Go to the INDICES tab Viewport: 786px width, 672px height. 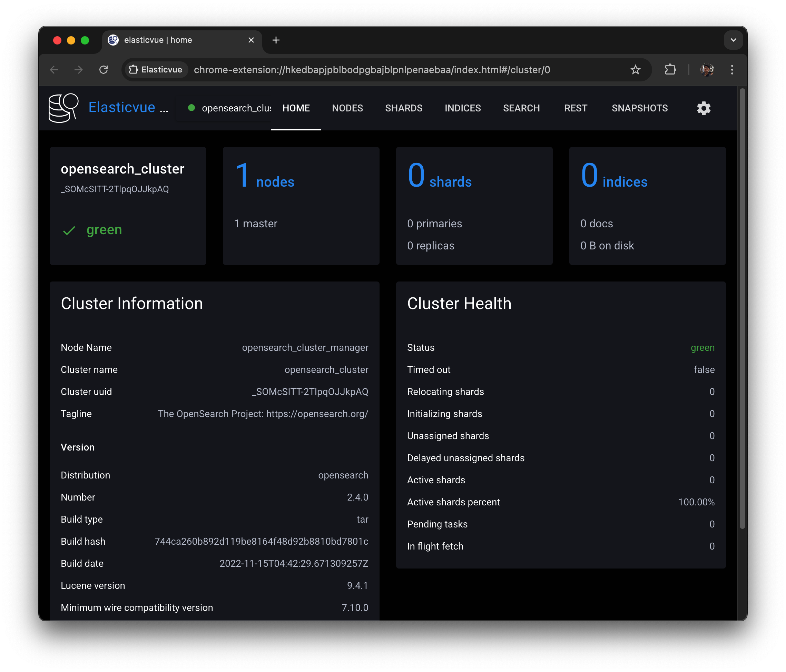pyautogui.click(x=462, y=108)
